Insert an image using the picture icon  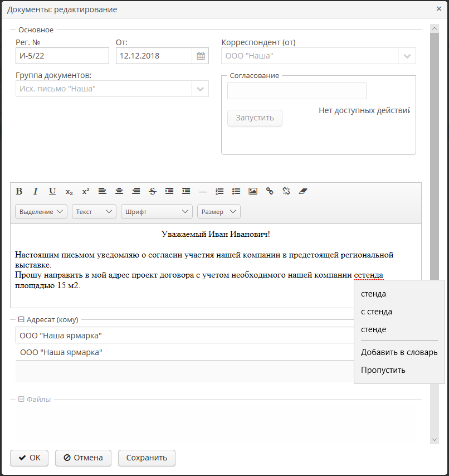coord(253,191)
